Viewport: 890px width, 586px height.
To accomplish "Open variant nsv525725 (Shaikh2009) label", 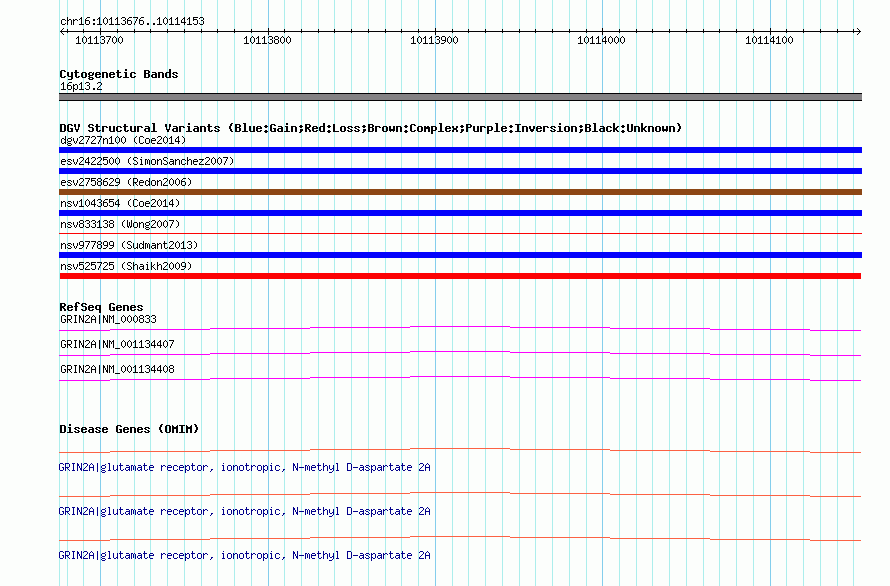I will pos(126,266).
